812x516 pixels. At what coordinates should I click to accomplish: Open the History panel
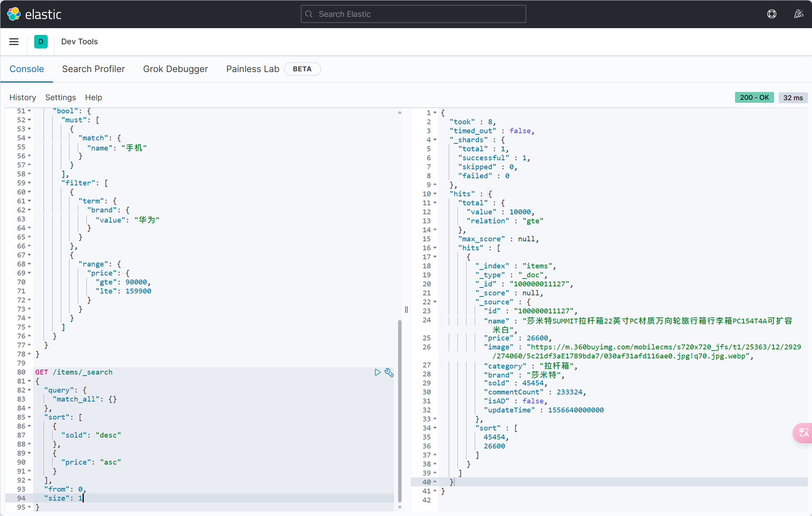(23, 98)
